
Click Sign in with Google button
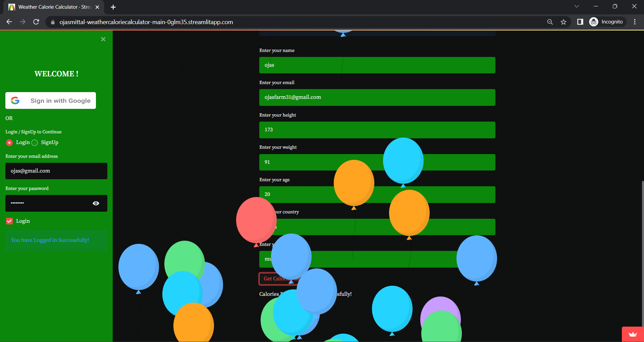point(51,100)
